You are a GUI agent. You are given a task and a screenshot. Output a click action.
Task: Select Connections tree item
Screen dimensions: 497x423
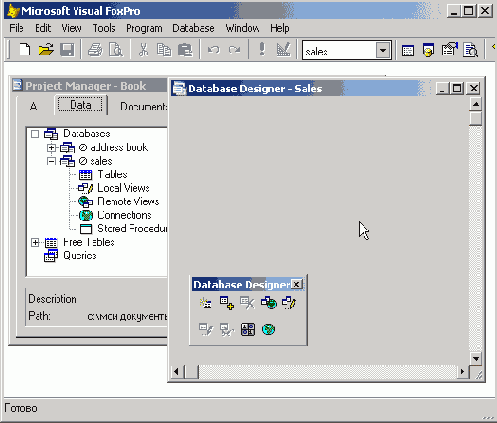[x=124, y=215]
